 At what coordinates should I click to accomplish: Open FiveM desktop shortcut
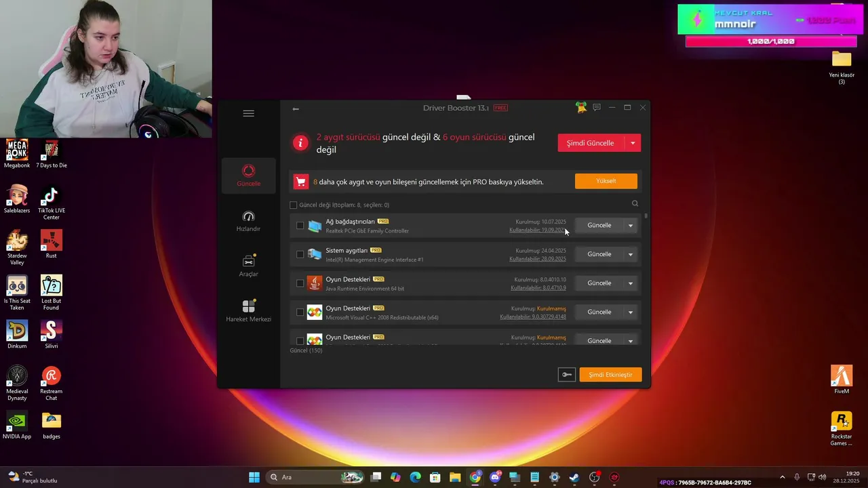coord(842,380)
